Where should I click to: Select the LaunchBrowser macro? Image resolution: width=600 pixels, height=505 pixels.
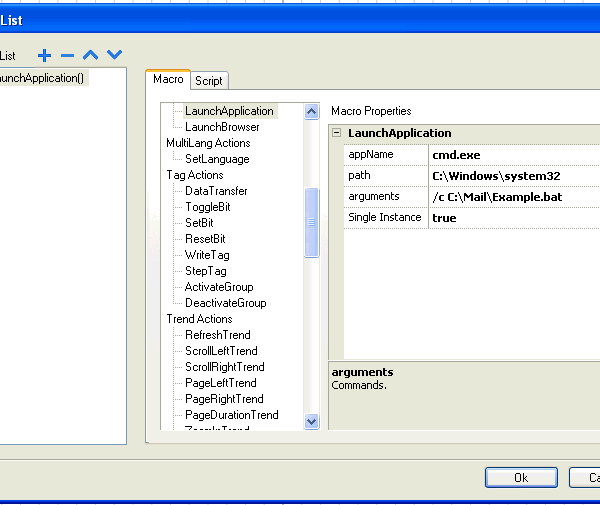(222, 127)
